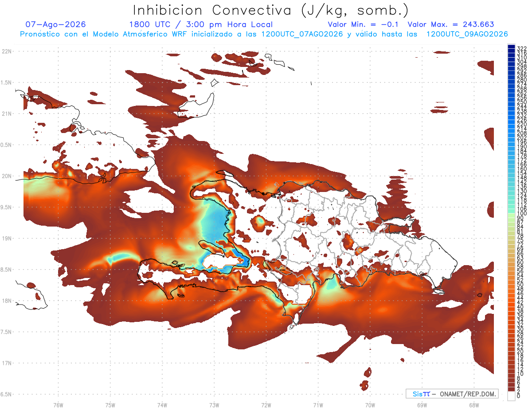Click the '20N' latitude label
The image size is (532, 411).
pyautogui.click(x=7, y=176)
